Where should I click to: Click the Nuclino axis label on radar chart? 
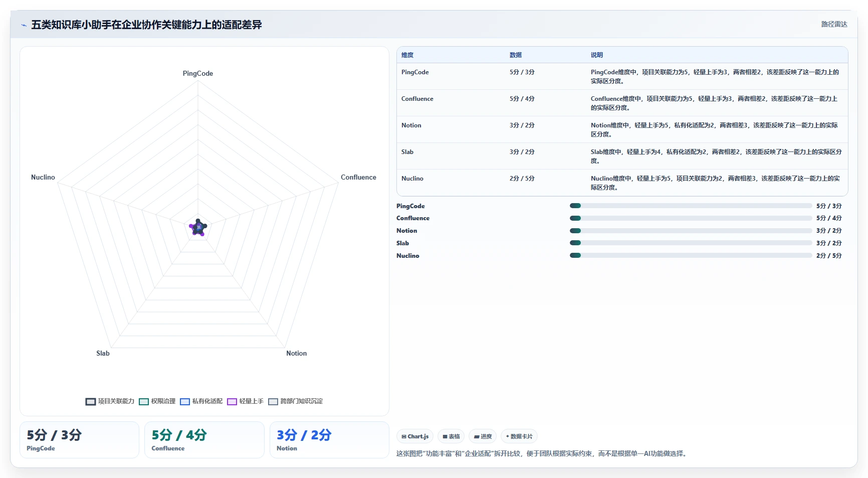[43, 177]
